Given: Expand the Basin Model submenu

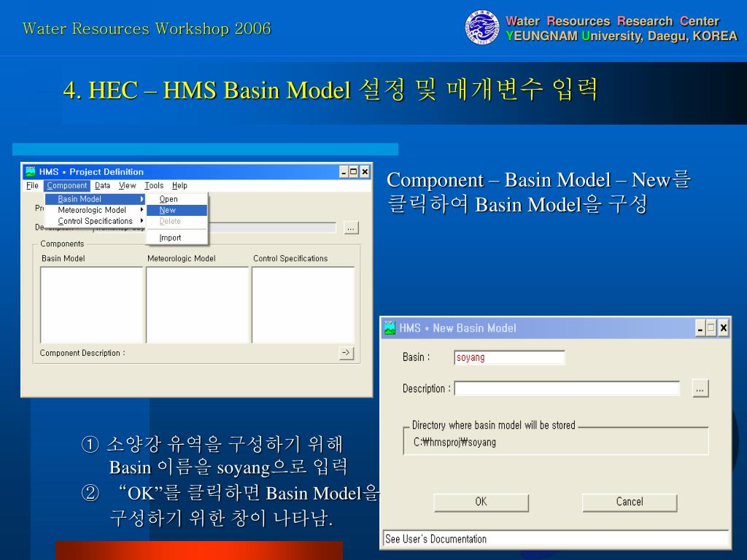Looking at the screenshot, I should coord(96,199).
